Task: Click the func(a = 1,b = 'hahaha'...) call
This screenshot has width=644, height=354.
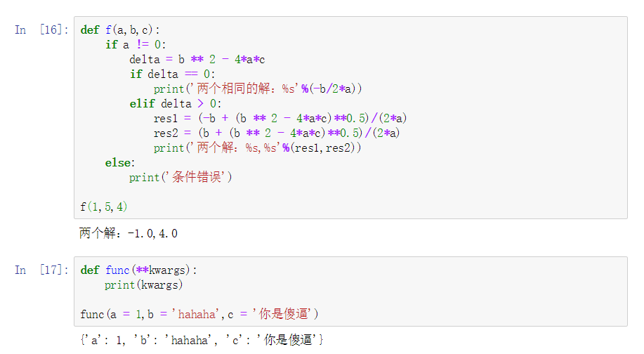Action: [x=200, y=313]
